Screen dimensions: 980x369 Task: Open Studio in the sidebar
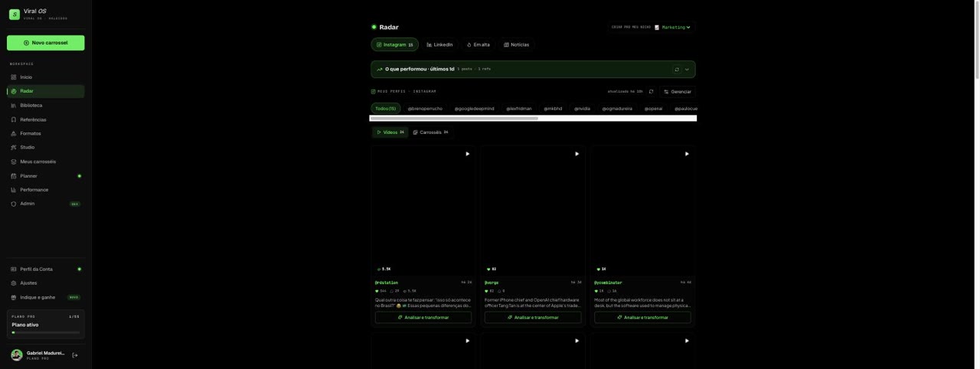(46, 147)
